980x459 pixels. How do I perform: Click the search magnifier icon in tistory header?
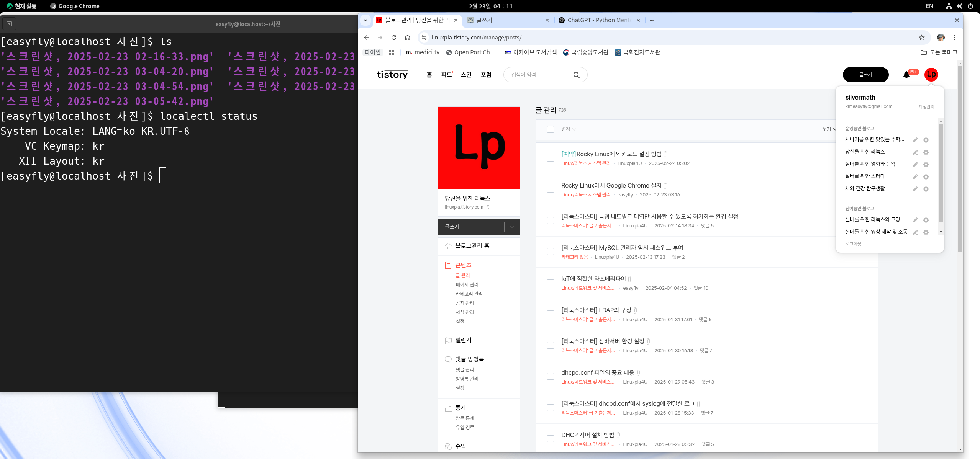pyautogui.click(x=576, y=75)
